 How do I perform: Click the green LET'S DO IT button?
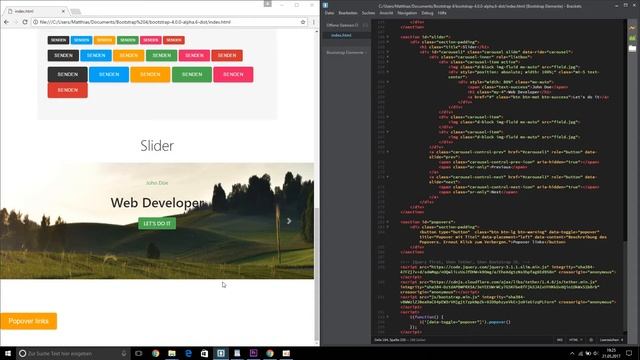pyautogui.click(x=157, y=223)
